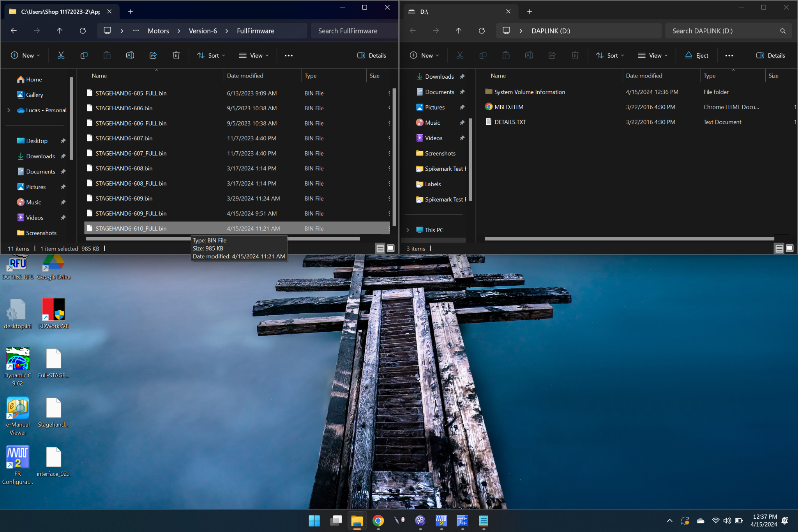Switch FullFirmware to large thumbnails view
Image resolution: width=798 pixels, height=532 pixels.
coord(391,248)
